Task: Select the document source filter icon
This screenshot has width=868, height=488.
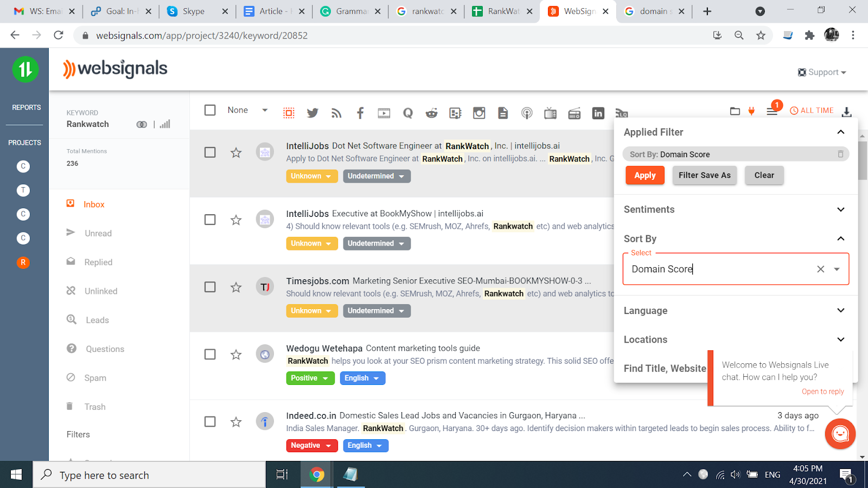Action: (x=503, y=113)
